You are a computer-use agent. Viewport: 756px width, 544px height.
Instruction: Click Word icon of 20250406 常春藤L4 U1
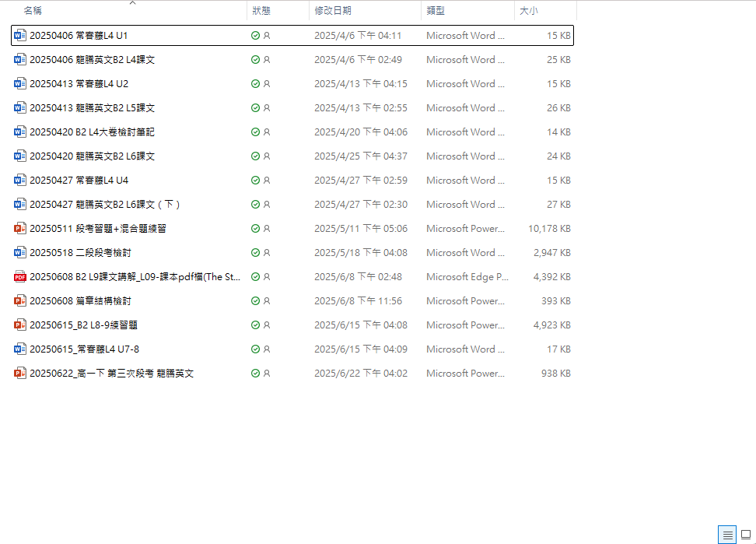pos(20,36)
